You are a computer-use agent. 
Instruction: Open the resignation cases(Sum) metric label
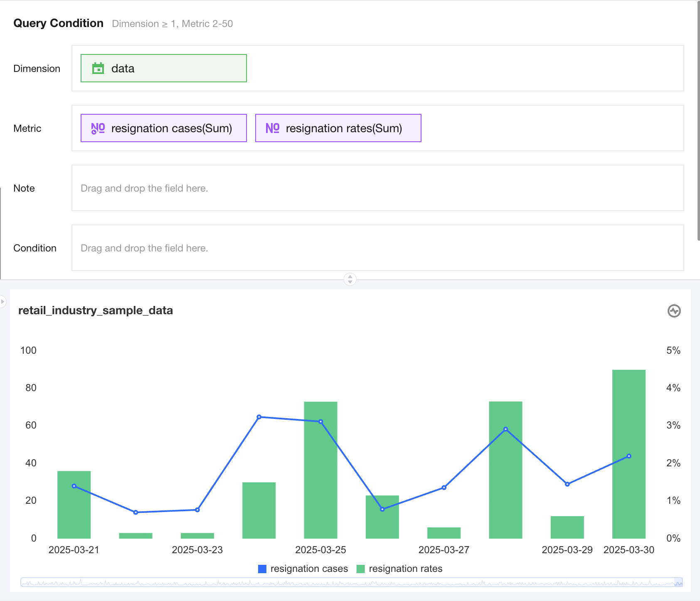pos(171,128)
